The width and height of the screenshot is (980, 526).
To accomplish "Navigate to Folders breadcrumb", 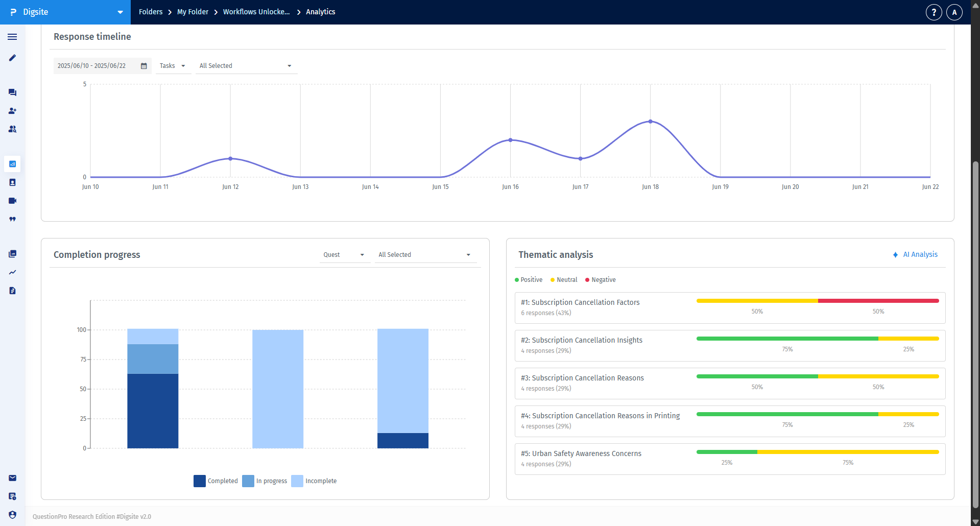I will pyautogui.click(x=151, y=12).
